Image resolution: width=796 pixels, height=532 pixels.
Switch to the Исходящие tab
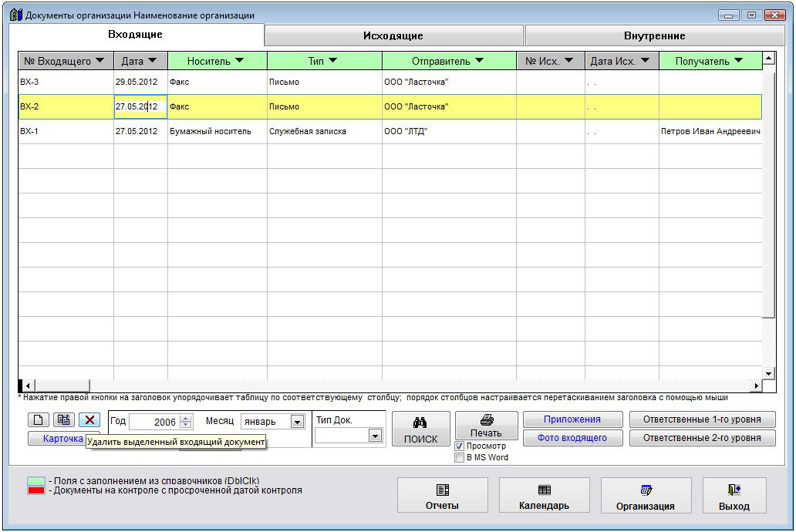393,35
